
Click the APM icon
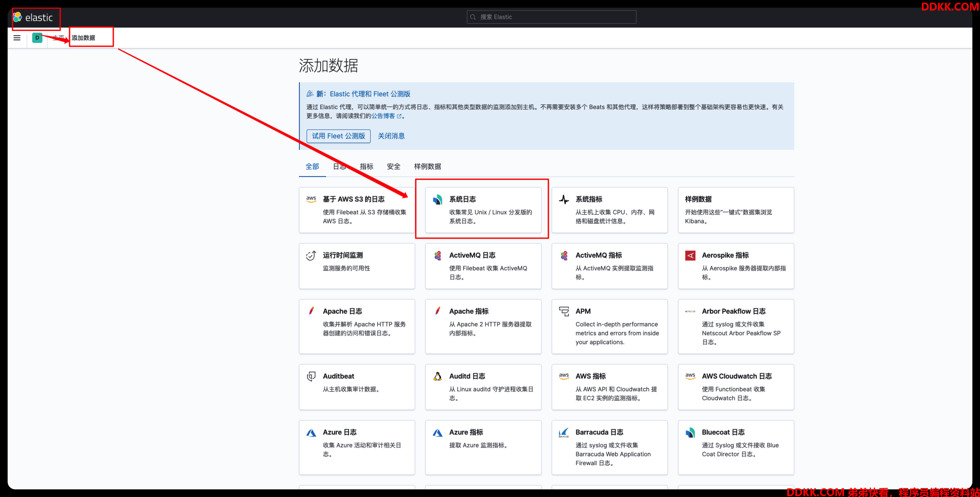pos(564,311)
